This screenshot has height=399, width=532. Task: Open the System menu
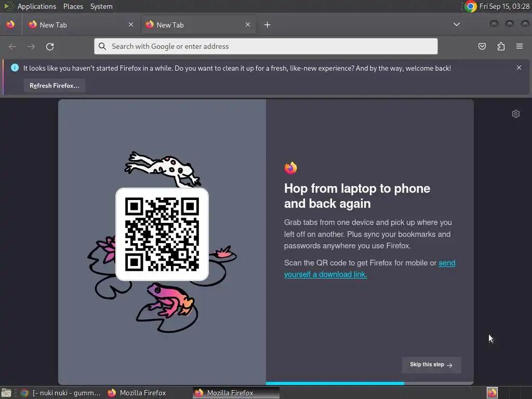click(101, 6)
